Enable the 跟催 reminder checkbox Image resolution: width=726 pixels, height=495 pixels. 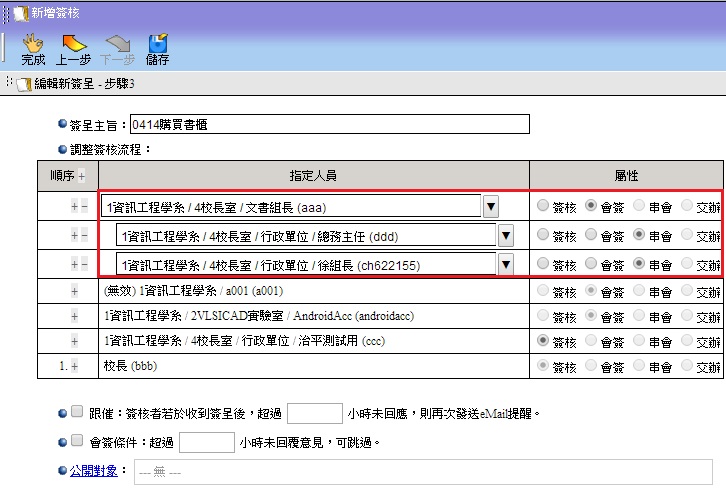[x=77, y=411]
